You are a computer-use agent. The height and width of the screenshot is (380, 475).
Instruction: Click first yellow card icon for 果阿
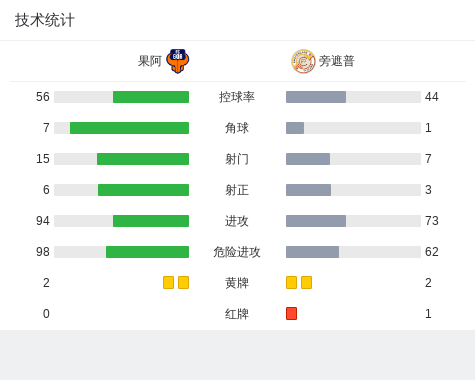pyautogui.click(x=168, y=283)
